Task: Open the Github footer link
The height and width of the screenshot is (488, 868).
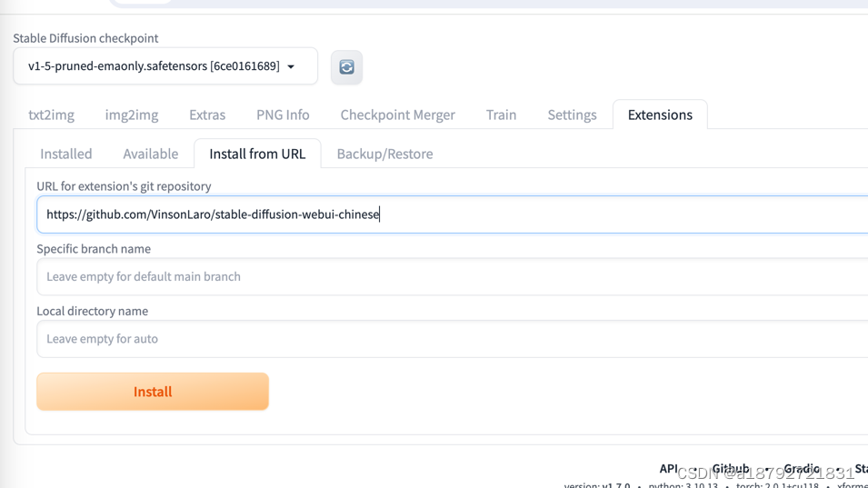Action: click(x=730, y=469)
